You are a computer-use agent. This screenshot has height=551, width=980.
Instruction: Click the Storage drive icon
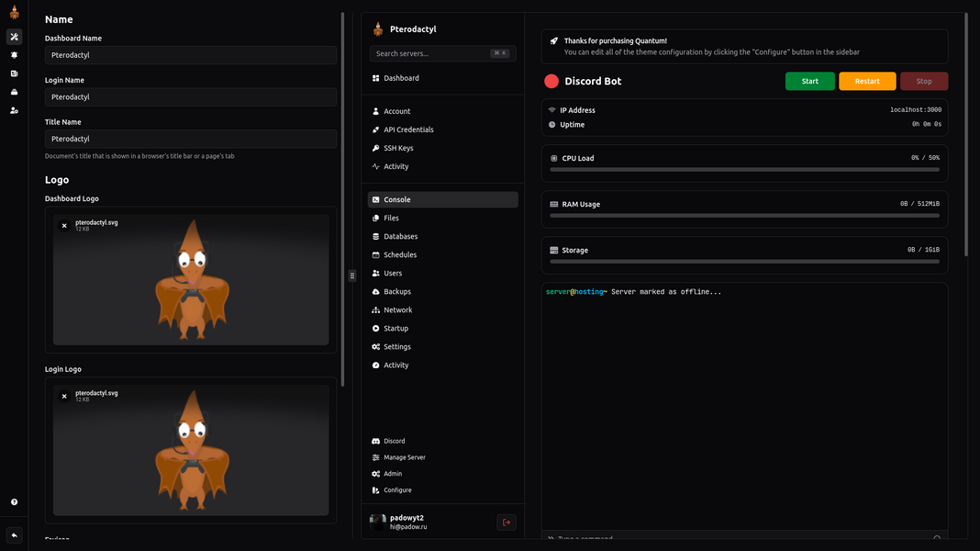tap(553, 250)
